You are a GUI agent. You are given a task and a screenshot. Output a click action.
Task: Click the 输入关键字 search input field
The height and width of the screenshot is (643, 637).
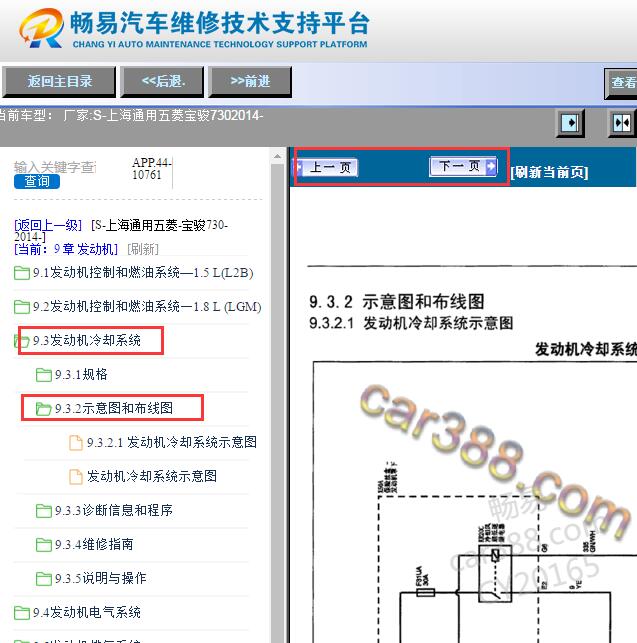click(x=55, y=167)
